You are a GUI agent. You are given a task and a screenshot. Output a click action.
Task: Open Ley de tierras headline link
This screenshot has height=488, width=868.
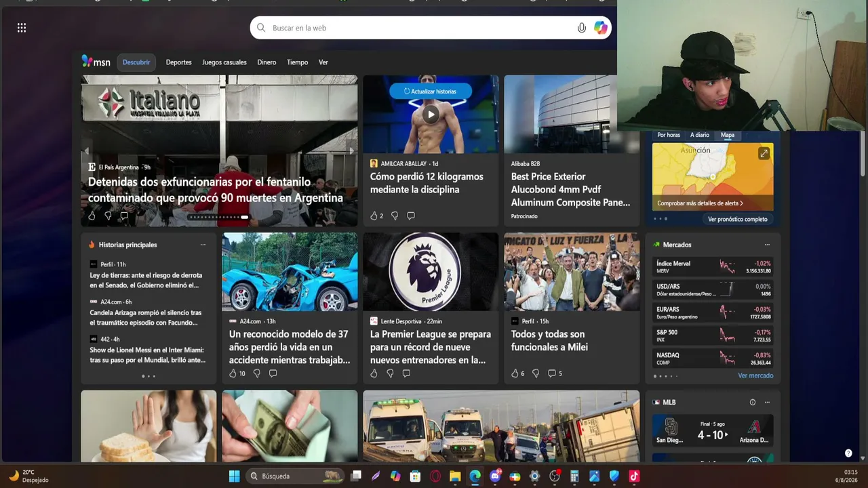click(x=146, y=281)
